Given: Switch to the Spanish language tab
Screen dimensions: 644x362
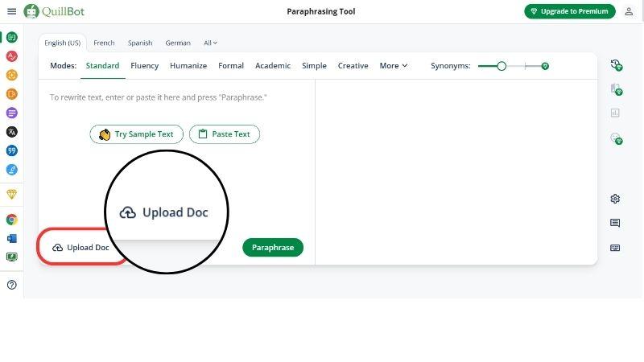Looking at the screenshot, I should 140,43.
